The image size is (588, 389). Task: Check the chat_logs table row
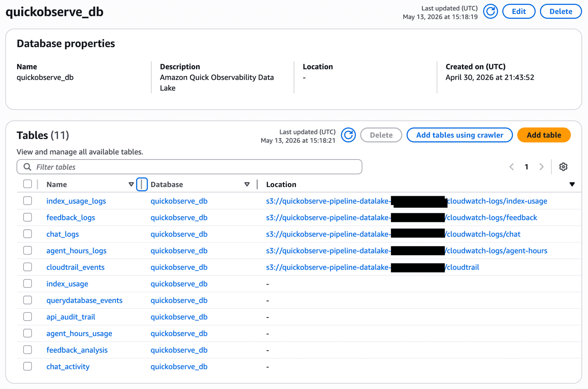(x=28, y=234)
